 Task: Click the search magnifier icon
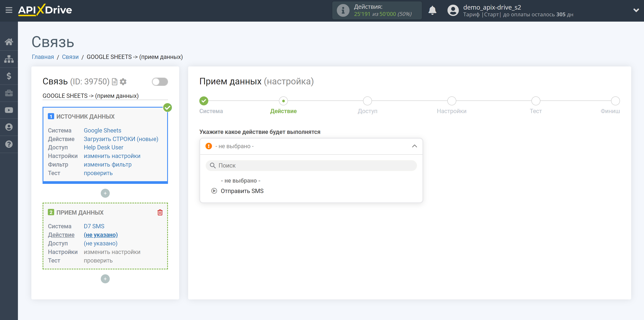click(213, 165)
